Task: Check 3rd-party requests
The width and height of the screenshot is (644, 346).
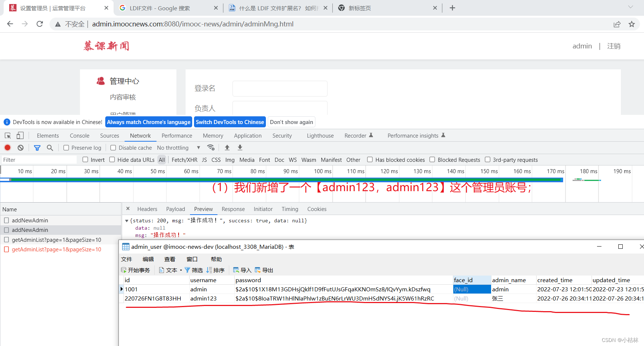Action: pos(488,160)
